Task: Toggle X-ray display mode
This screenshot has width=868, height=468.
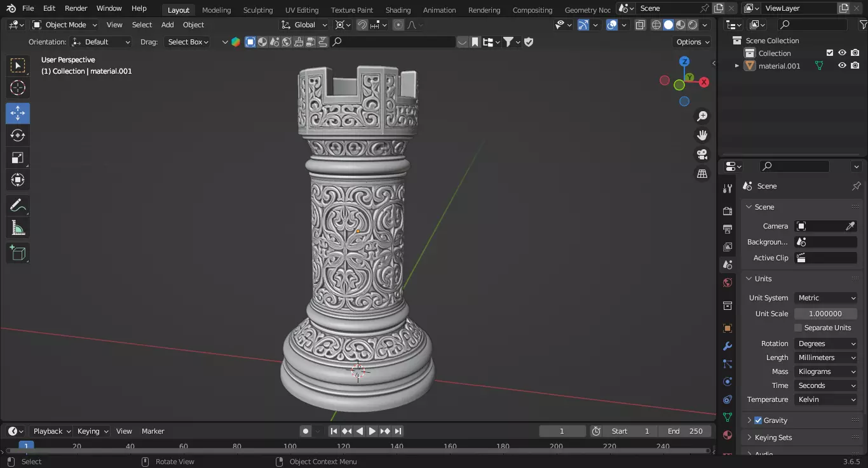Action: coord(640,25)
